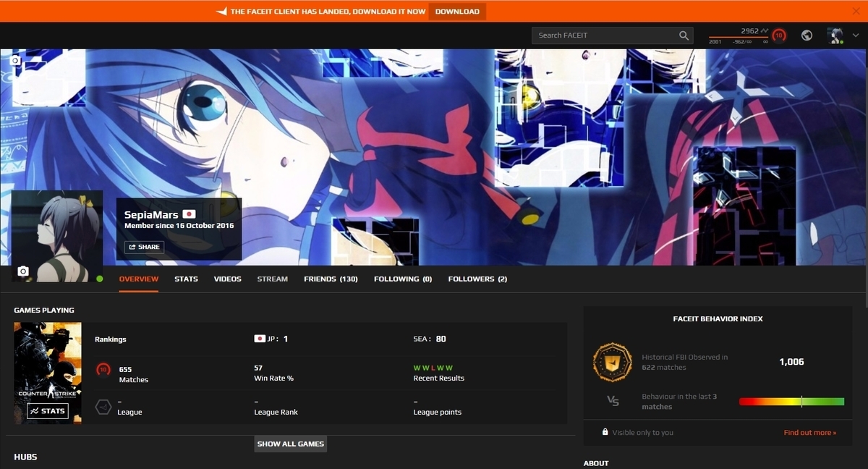Click the level 10 skill badge in header
The width and height of the screenshot is (868, 469).
click(x=779, y=35)
